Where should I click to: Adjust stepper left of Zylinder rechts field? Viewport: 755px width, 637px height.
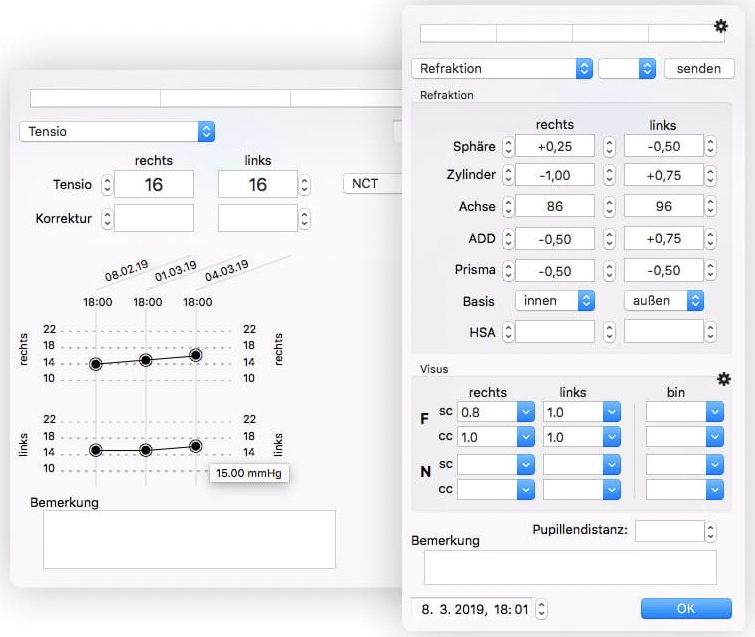point(508,175)
